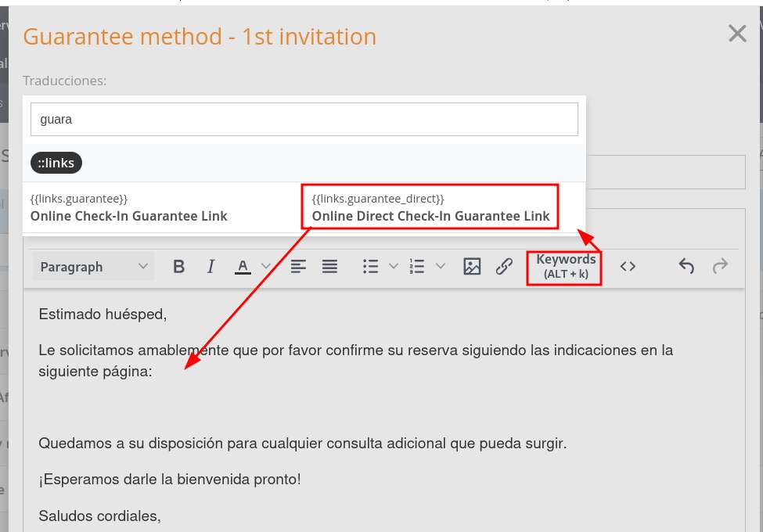763x532 pixels.
Task: Toggle bold formatting in the editor toolbar
Action: [178, 267]
